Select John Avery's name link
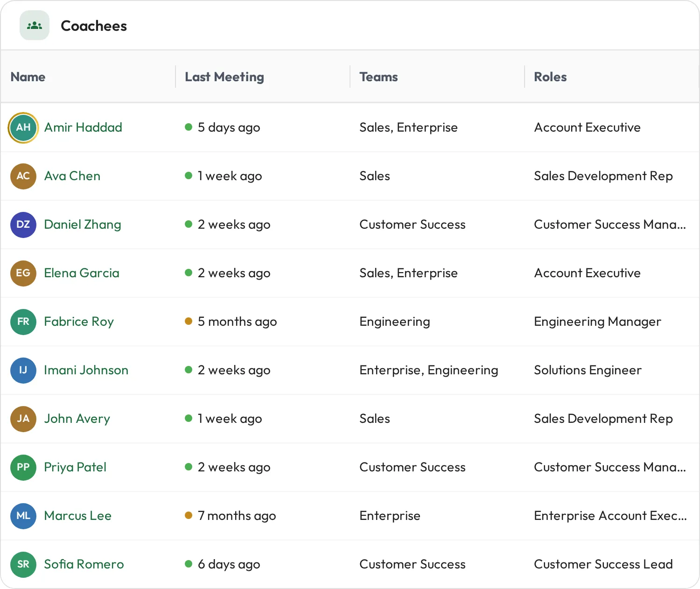Screen dimensions: 700x589 pyautogui.click(x=77, y=419)
